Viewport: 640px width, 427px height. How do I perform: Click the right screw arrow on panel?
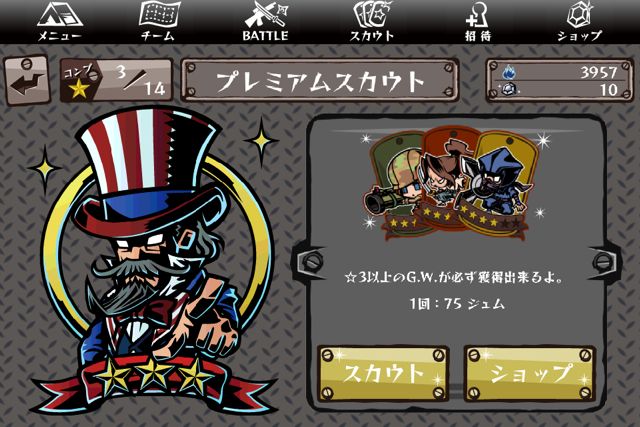click(x=603, y=261)
